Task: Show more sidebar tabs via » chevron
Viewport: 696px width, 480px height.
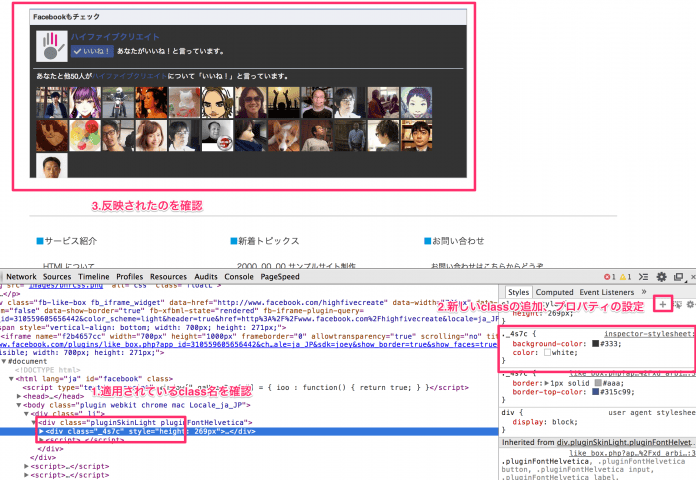Action: click(x=644, y=292)
